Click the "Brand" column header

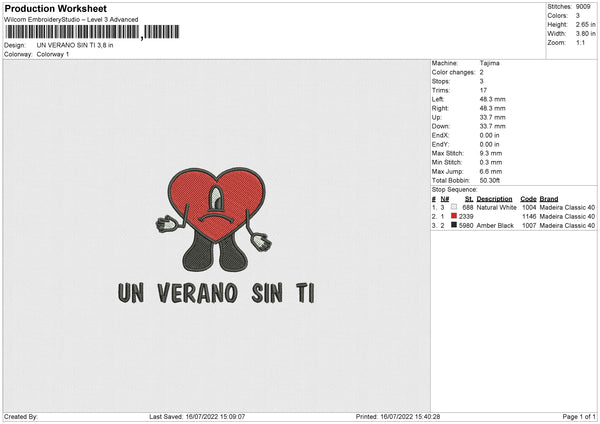click(549, 199)
